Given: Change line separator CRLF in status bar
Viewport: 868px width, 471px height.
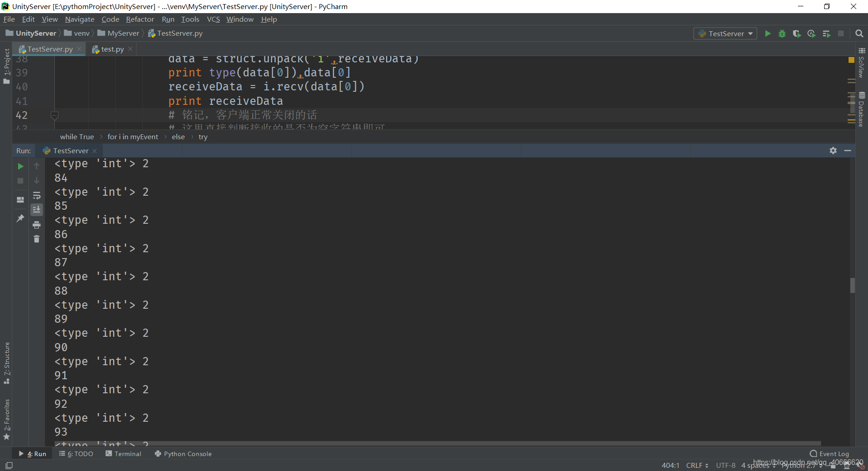Looking at the screenshot, I should 697,465.
